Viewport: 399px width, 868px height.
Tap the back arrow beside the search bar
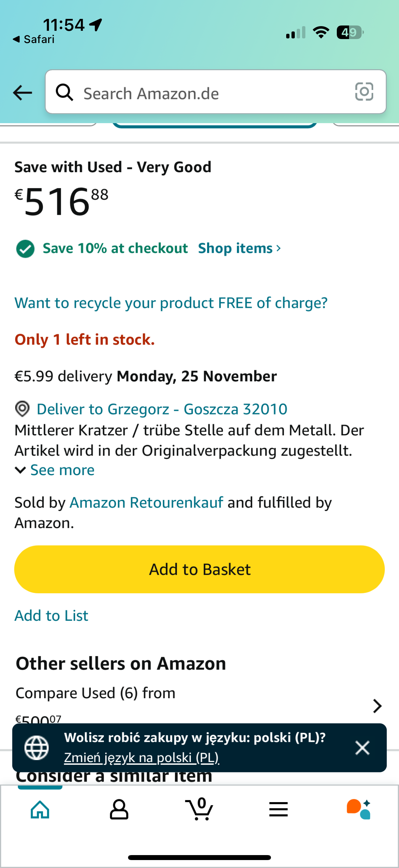coord(22,93)
